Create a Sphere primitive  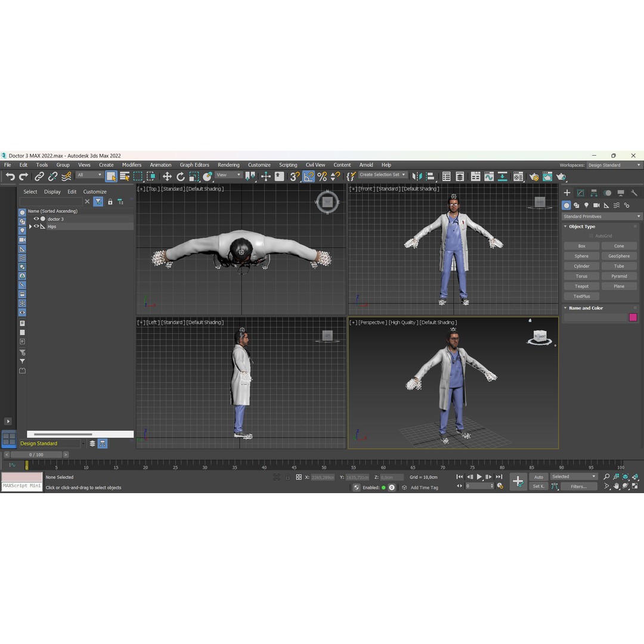581,256
